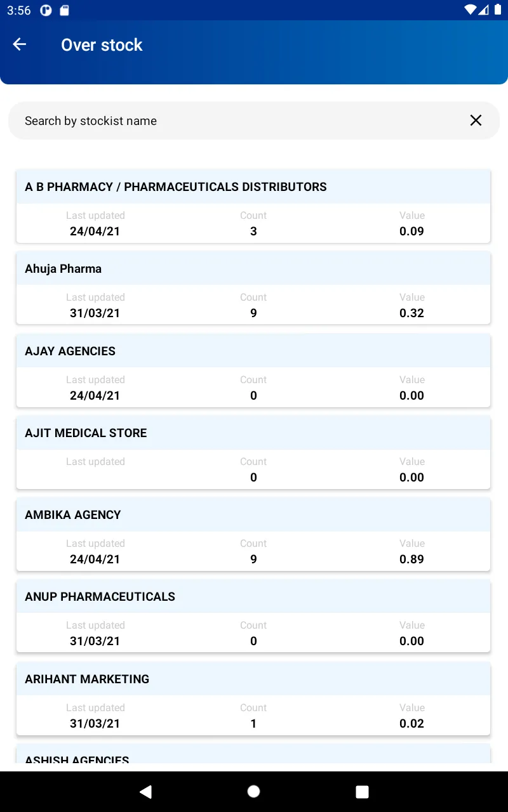Open ANUP PHARMACEUTICALS stockist card

tap(253, 616)
